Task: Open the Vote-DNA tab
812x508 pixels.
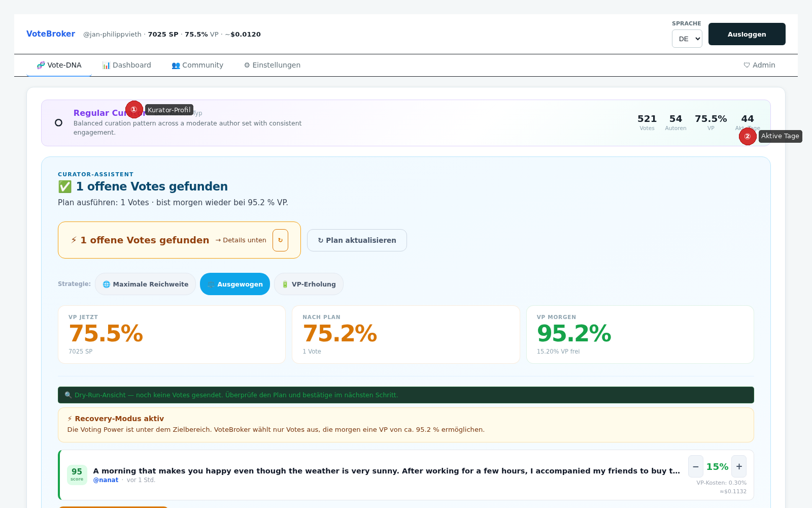Action: pos(59,65)
